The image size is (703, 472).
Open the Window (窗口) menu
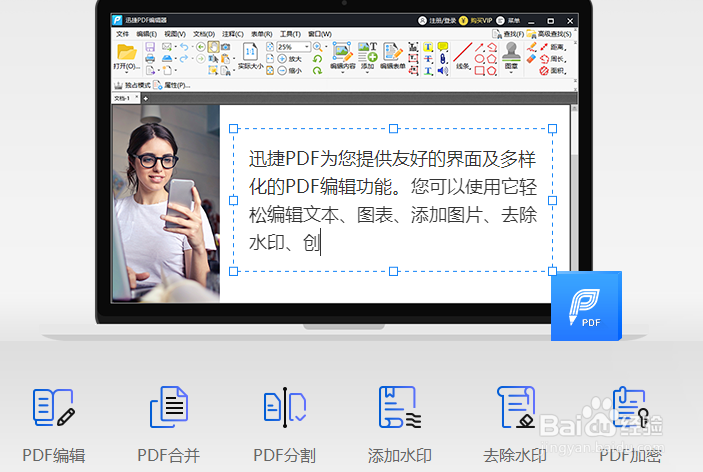[320, 34]
